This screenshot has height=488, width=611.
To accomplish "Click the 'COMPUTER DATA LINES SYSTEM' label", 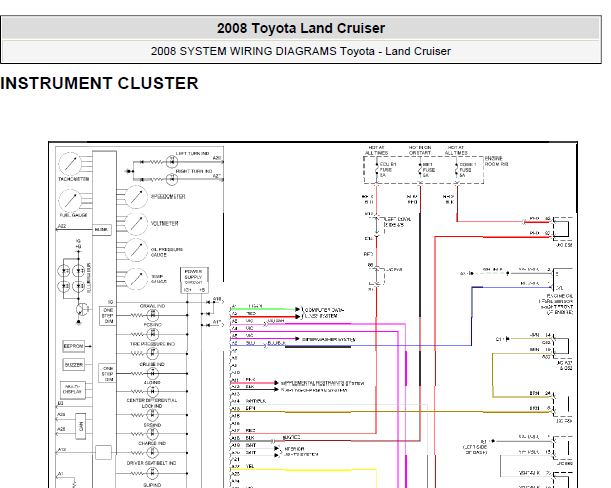I will pos(324,313).
